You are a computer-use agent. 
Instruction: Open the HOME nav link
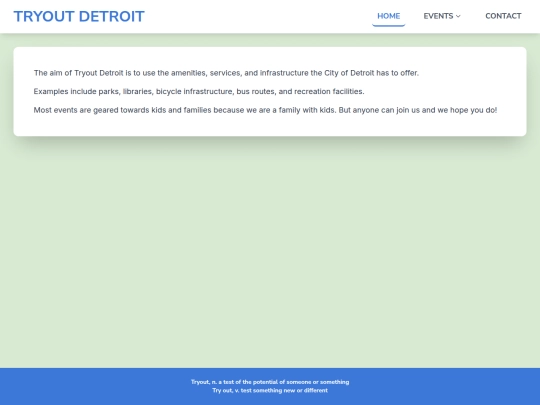pyautogui.click(x=388, y=16)
